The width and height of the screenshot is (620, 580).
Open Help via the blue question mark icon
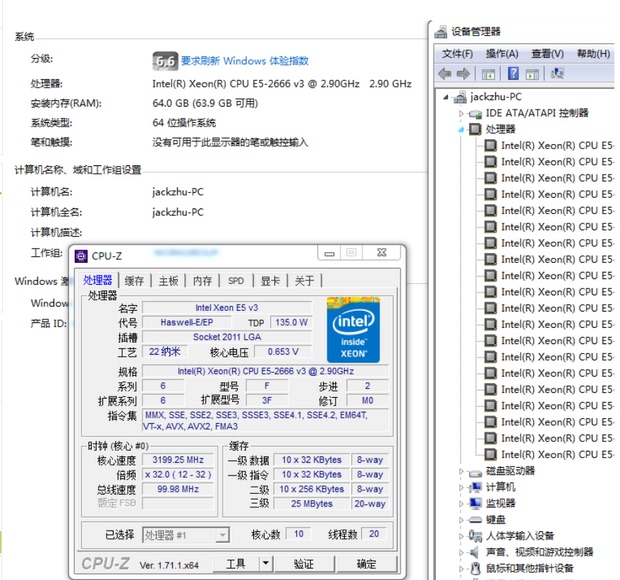coord(513,74)
